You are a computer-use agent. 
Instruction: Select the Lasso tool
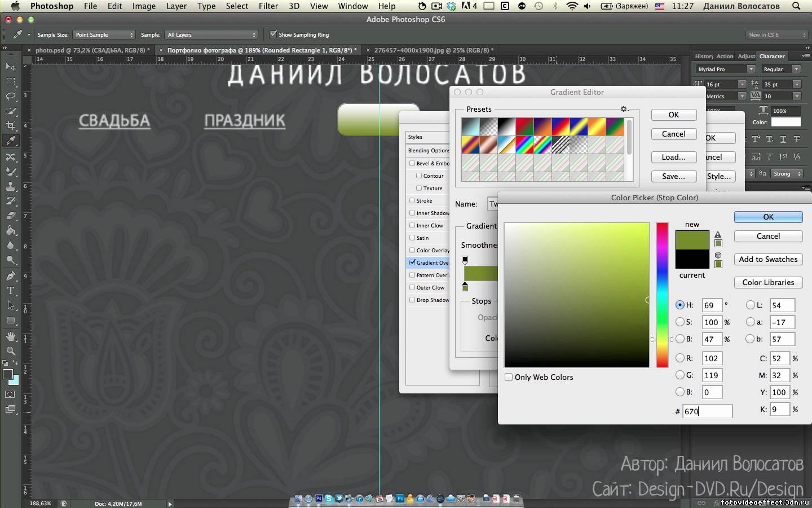click(x=11, y=97)
